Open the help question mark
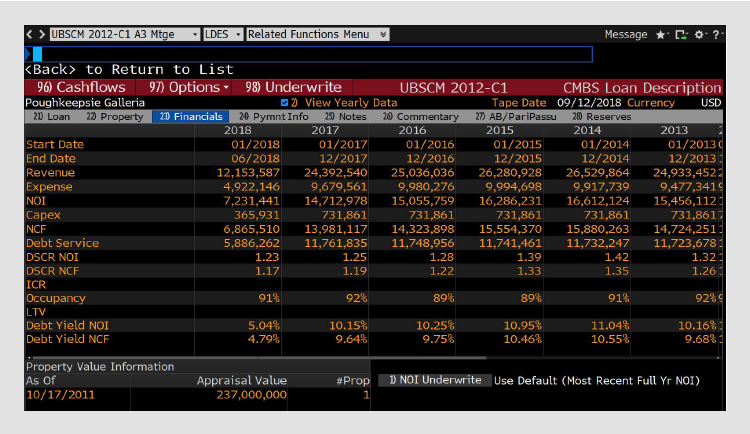Image resolution: width=750 pixels, height=434 pixels. point(716,34)
